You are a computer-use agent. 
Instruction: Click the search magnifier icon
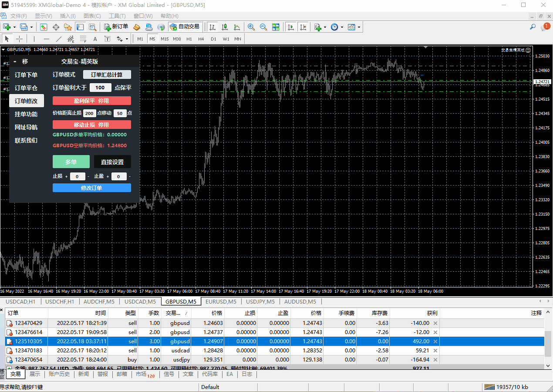[x=533, y=27]
